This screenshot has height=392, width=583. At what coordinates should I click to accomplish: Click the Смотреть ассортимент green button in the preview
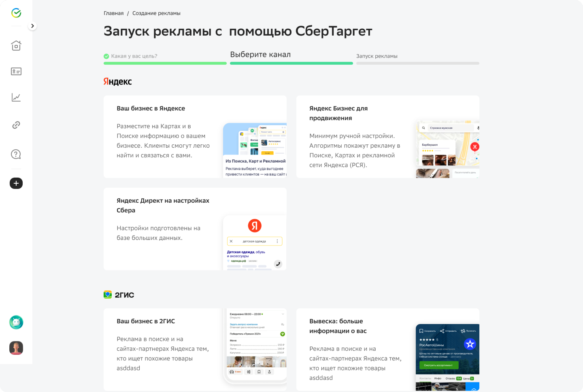(x=438, y=365)
